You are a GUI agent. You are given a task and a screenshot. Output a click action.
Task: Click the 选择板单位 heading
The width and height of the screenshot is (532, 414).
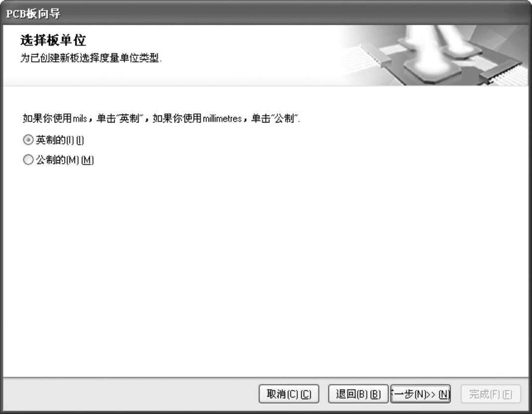pos(53,40)
